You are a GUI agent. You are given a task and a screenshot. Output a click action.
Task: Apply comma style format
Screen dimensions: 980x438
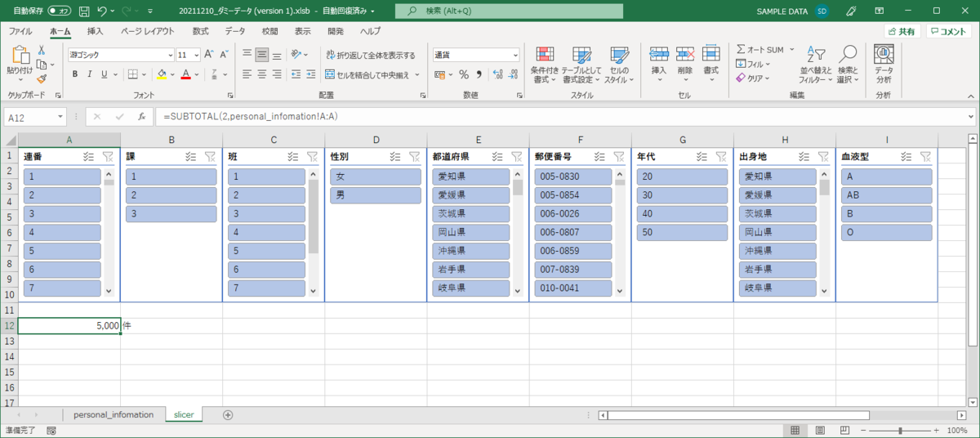[479, 74]
